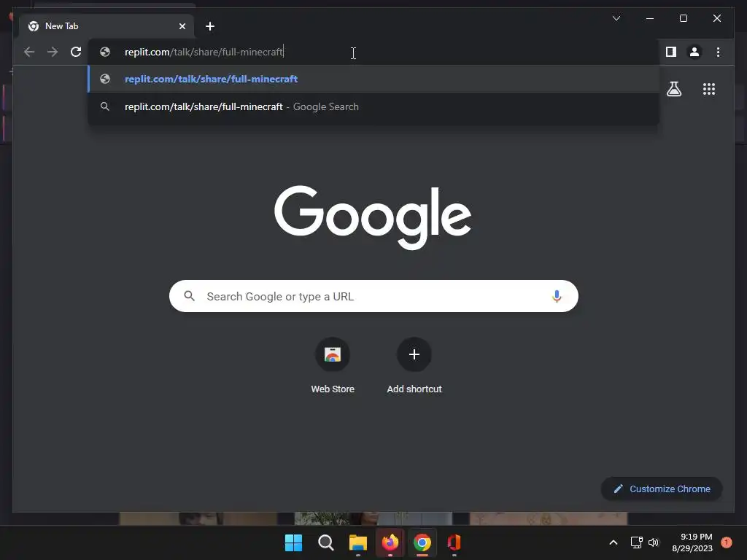Close the New Tab tab
747x560 pixels.
tap(182, 26)
